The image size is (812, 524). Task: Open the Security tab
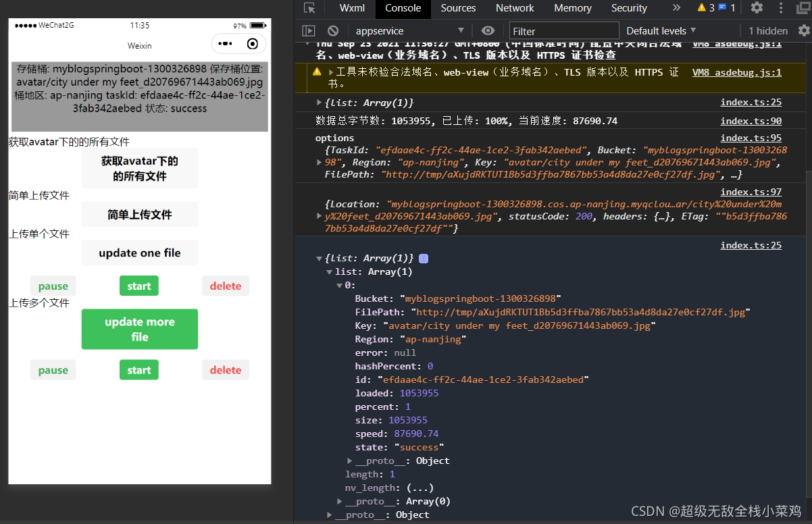[x=629, y=8]
